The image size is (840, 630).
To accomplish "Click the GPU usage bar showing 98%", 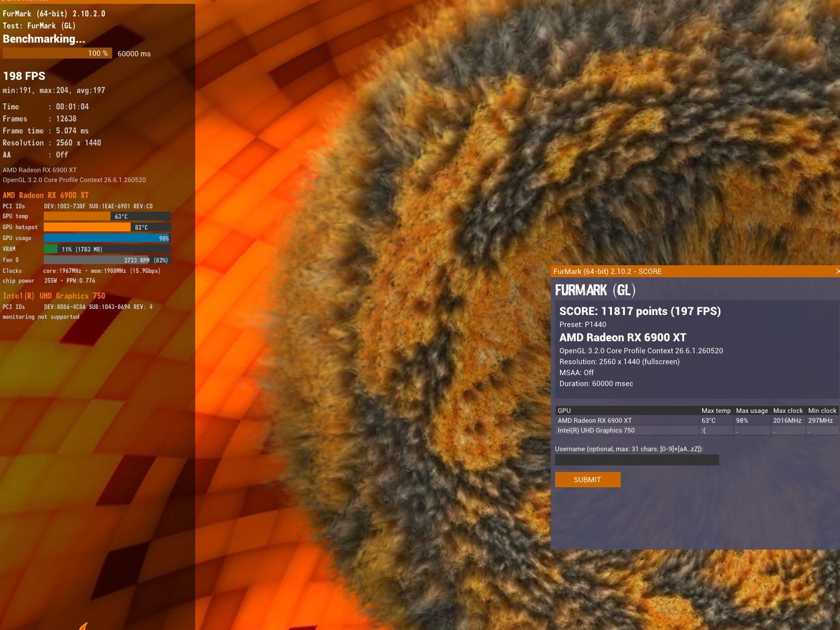I will 107,238.
